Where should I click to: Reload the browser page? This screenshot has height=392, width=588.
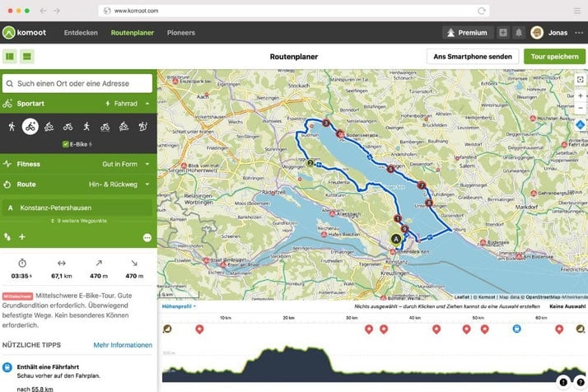pos(482,11)
